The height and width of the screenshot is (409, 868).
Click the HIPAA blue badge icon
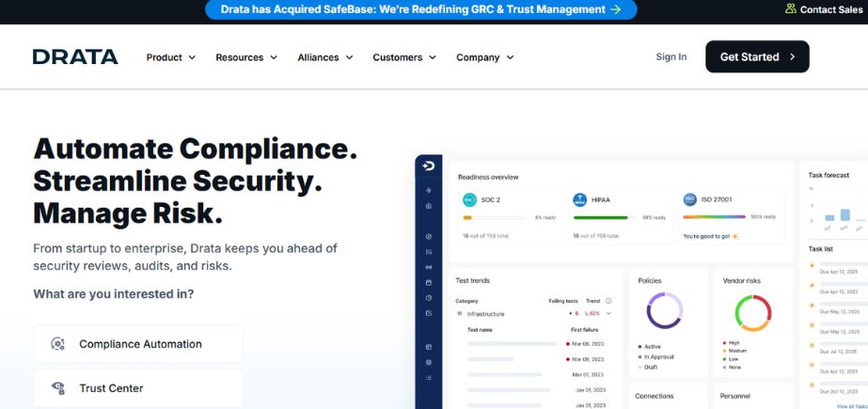579,199
